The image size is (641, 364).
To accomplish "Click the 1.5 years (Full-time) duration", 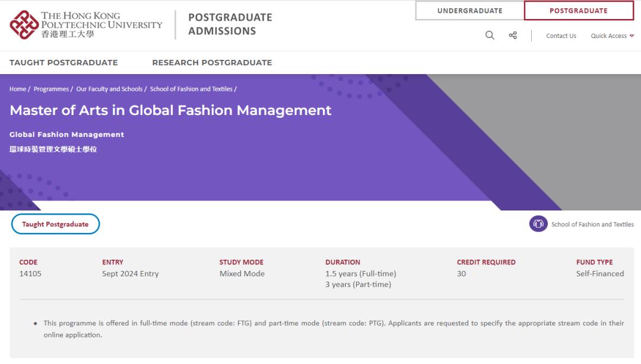I will pyautogui.click(x=361, y=274).
